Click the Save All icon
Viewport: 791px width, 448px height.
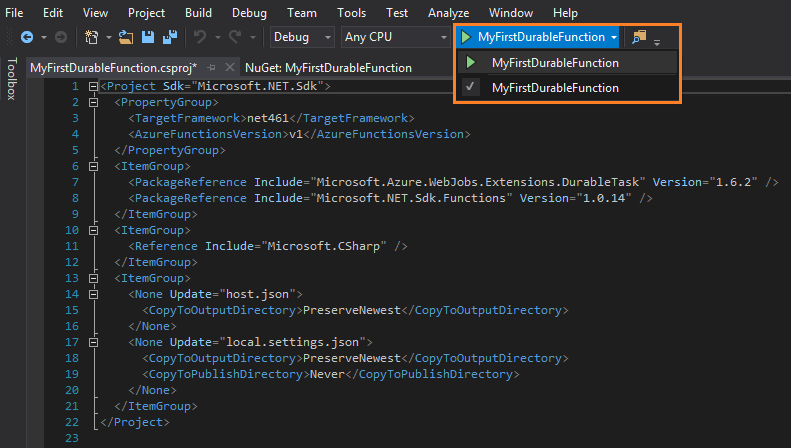click(x=170, y=37)
